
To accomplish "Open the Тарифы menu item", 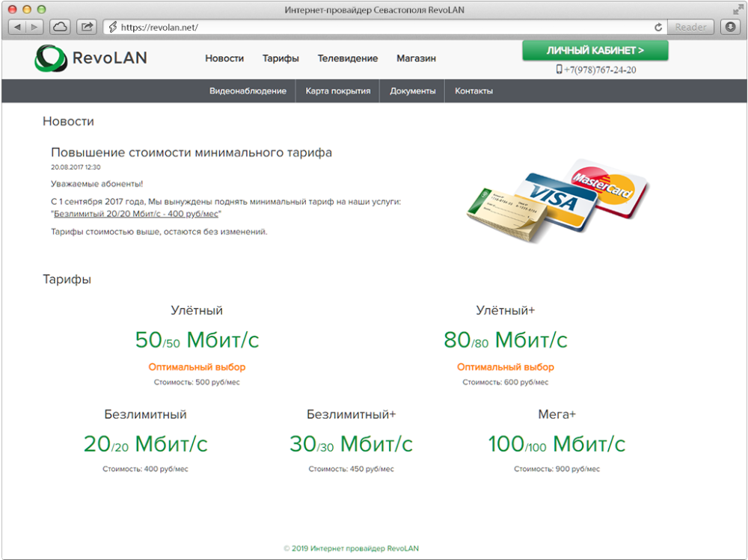I will [280, 58].
